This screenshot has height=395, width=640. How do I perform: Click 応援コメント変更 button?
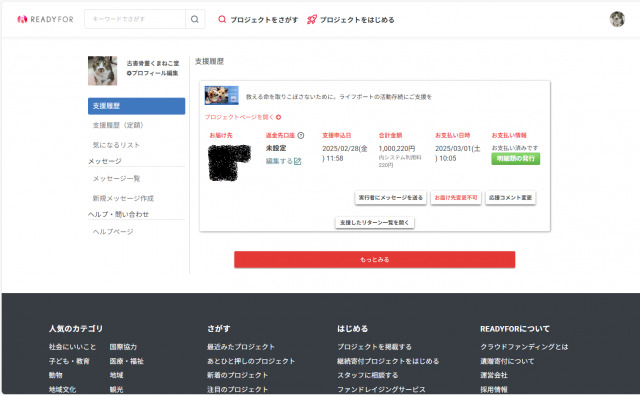click(510, 198)
